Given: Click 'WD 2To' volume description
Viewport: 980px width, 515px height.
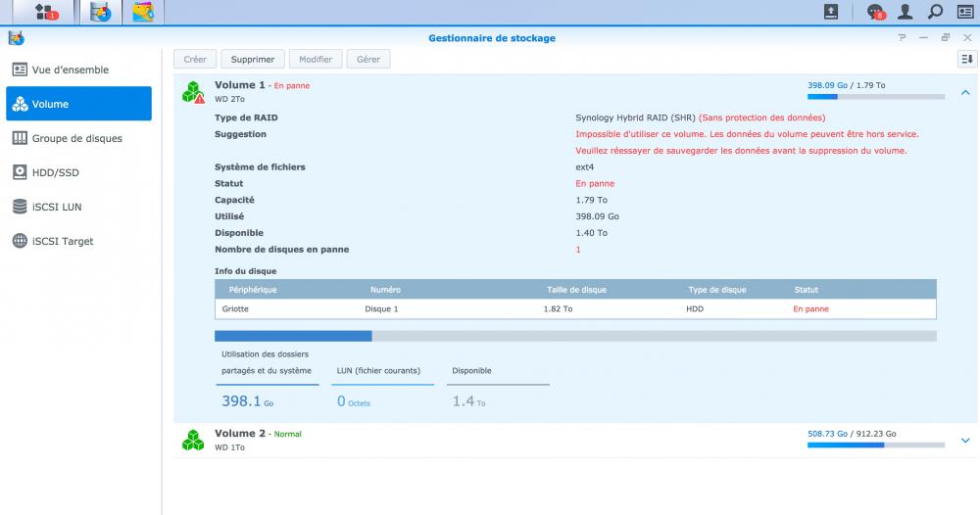Looking at the screenshot, I should pos(229,99).
